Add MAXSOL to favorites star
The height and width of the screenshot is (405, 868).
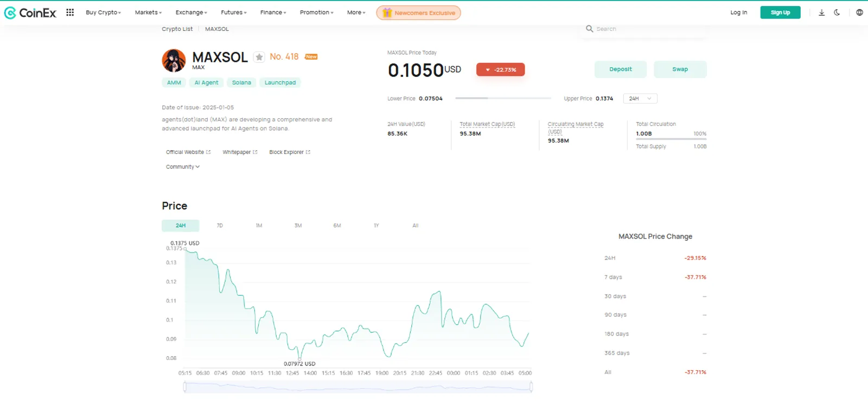pyautogui.click(x=259, y=57)
